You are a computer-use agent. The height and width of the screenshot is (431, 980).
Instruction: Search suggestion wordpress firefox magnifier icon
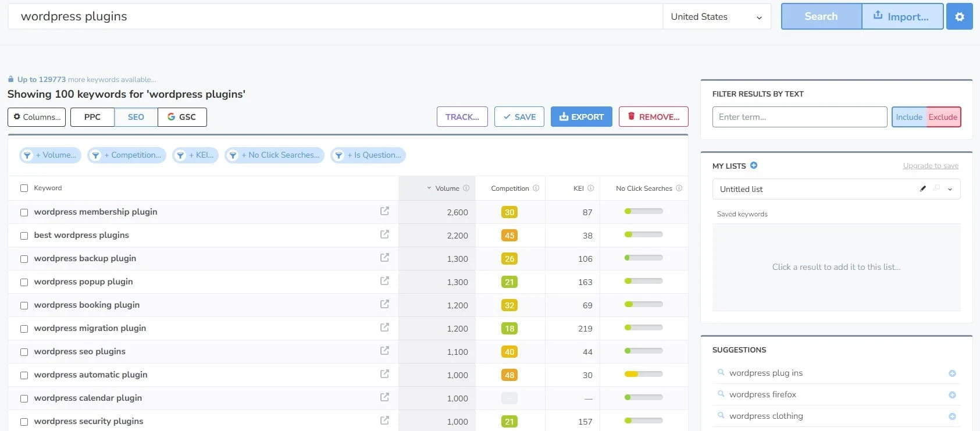[x=721, y=394]
